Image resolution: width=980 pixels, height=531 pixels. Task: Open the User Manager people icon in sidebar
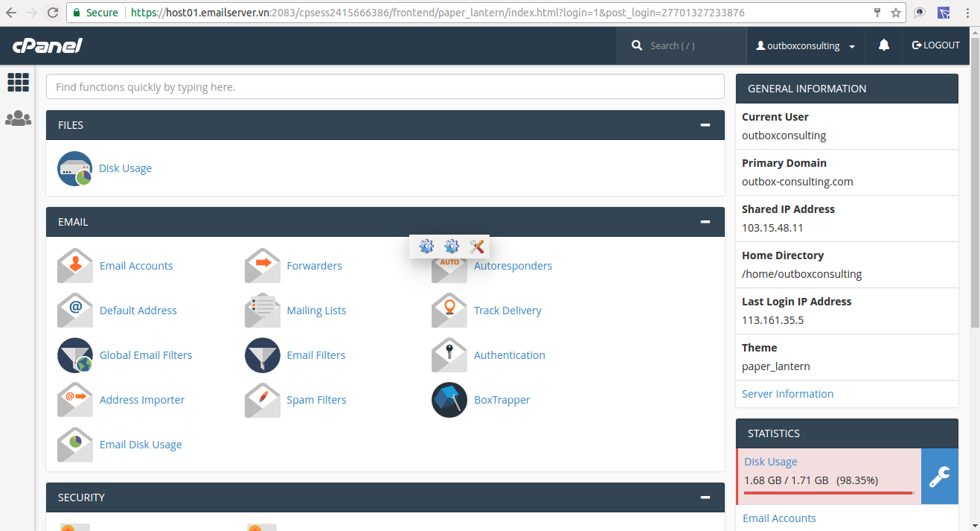18,118
